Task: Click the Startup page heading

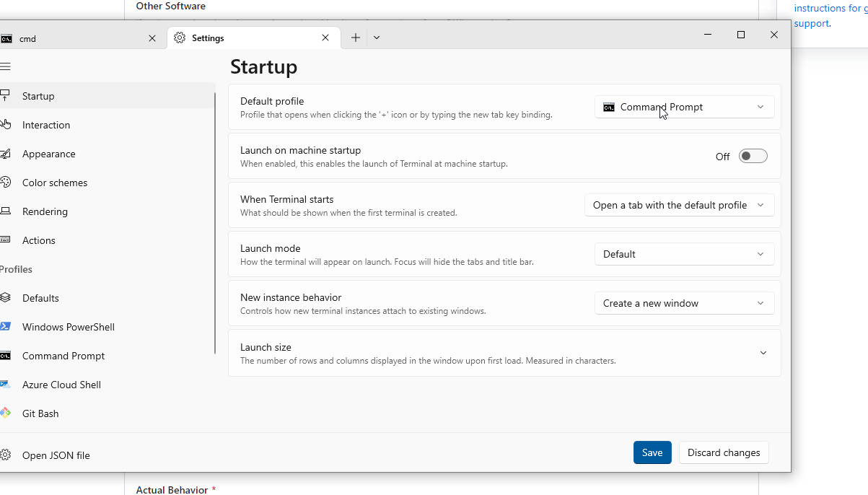Action: (263, 66)
